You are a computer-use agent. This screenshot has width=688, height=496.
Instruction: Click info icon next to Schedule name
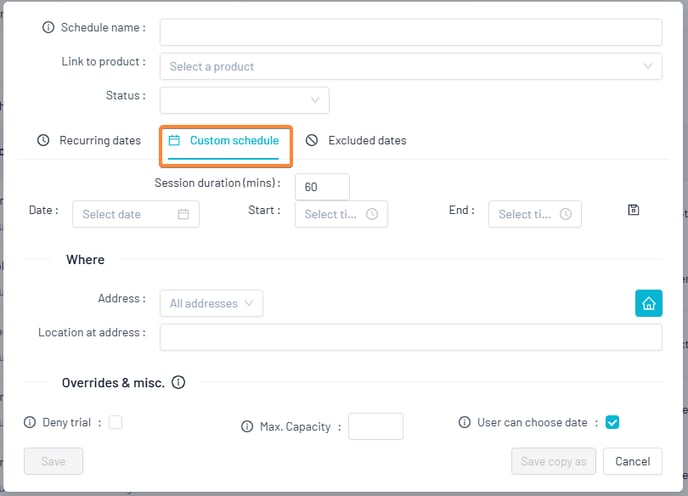click(48, 27)
